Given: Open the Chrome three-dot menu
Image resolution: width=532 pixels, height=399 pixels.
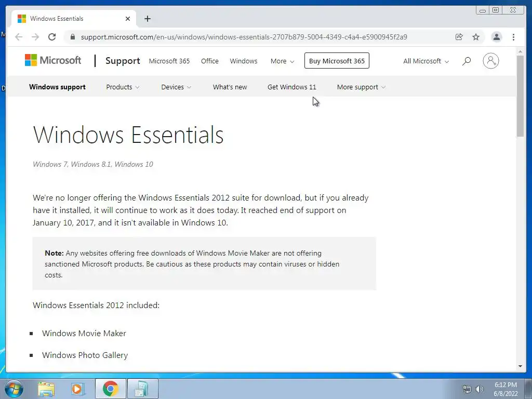Looking at the screenshot, I should click(x=513, y=37).
